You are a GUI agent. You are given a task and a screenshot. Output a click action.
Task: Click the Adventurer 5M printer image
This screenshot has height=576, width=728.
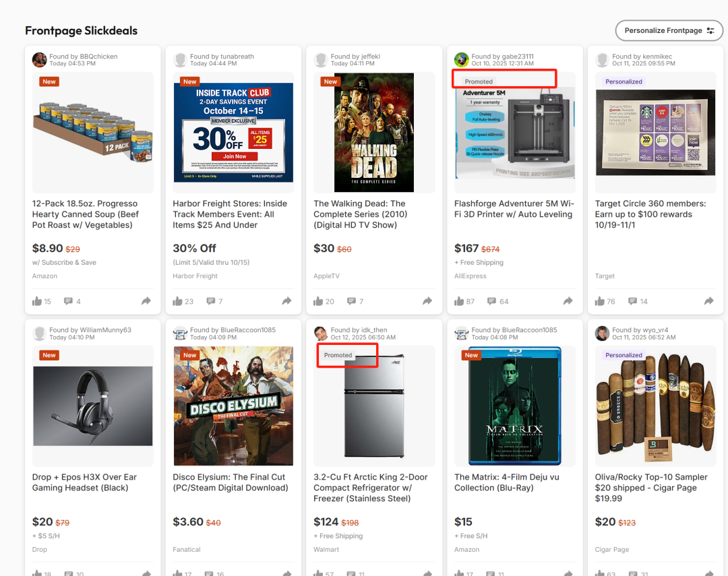click(x=515, y=132)
